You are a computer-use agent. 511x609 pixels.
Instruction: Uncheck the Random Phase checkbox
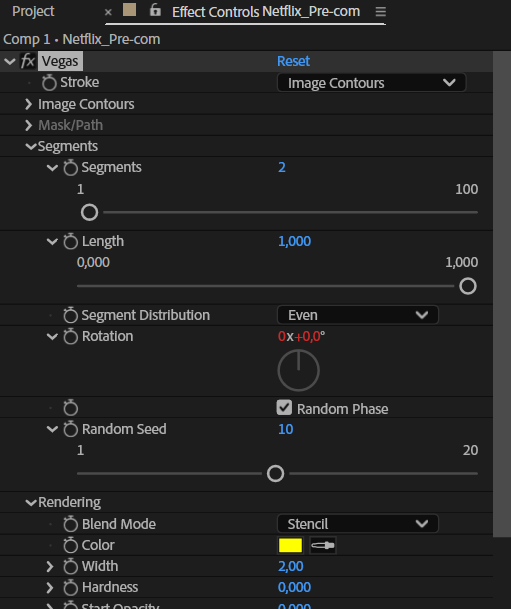[x=284, y=408]
